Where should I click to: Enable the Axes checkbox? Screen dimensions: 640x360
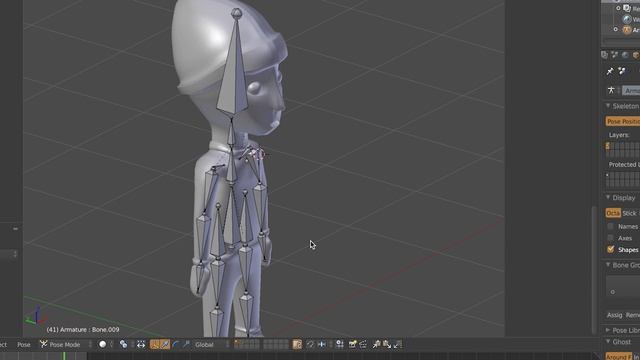point(611,238)
